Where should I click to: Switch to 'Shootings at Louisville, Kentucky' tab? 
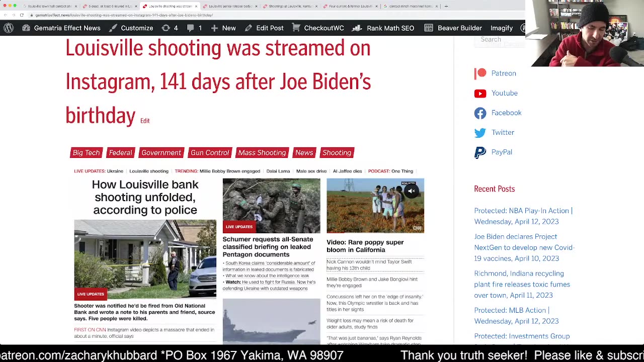(x=291, y=6)
